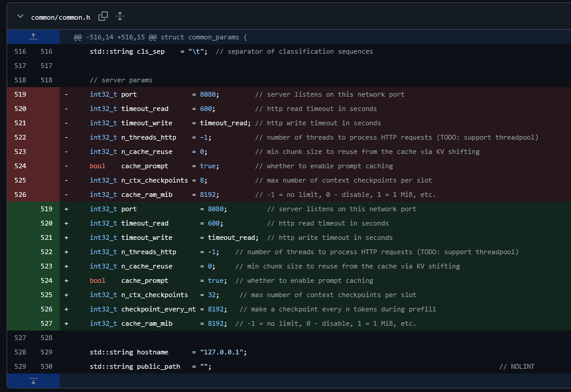This screenshot has height=392, width=571.
Task: Click the cls_sep string declaration
Action: 149,51
